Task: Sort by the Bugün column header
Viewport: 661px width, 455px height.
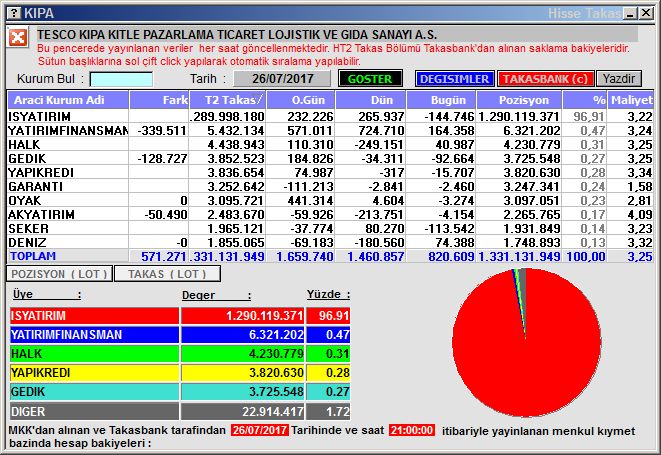Action: point(441,100)
